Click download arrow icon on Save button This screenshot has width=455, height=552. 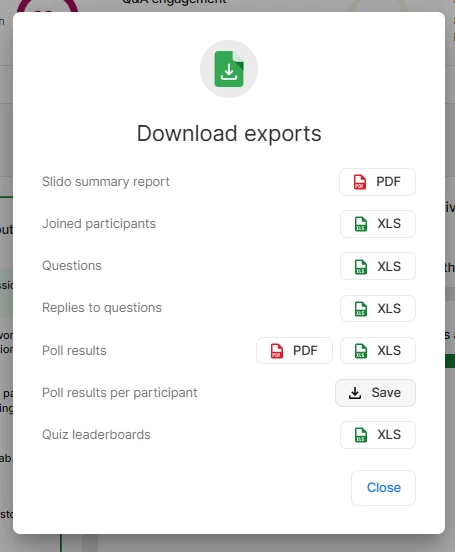[x=355, y=393]
